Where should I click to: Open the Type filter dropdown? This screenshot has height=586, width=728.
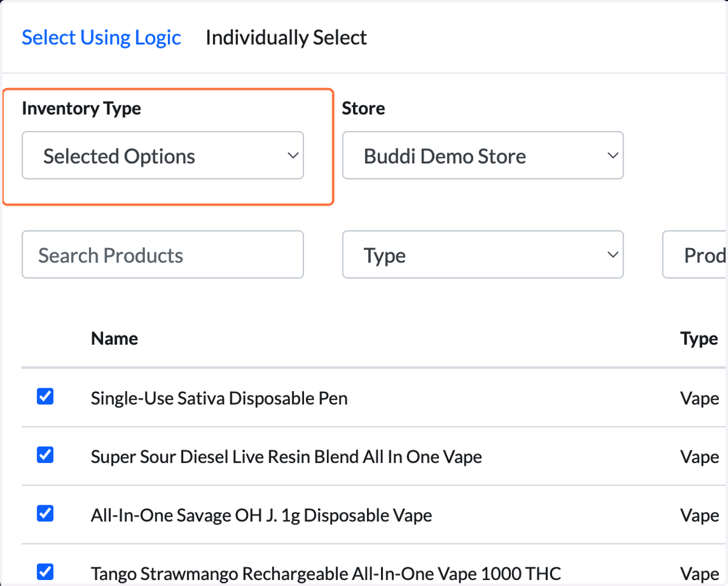483,255
